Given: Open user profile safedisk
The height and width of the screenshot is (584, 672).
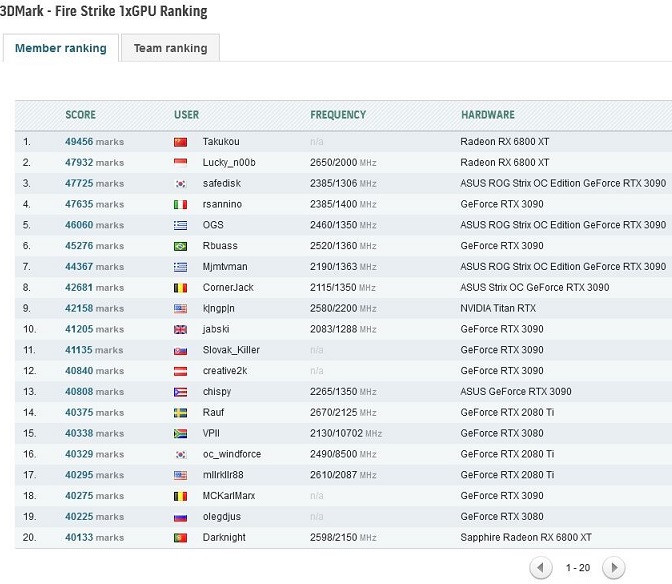Looking at the screenshot, I should 222,183.
